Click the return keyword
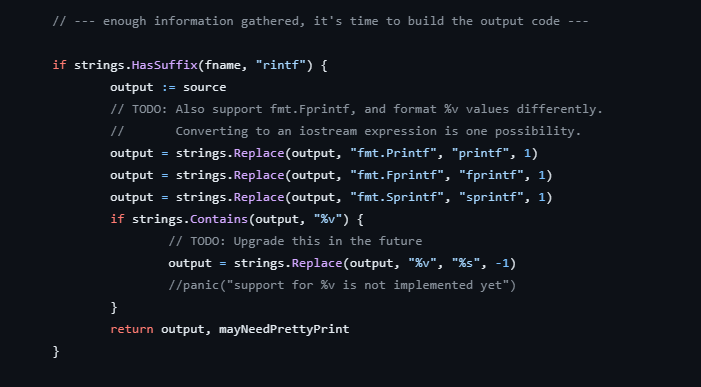Image resolution: width=701 pixels, height=387 pixels. (x=132, y=329)
